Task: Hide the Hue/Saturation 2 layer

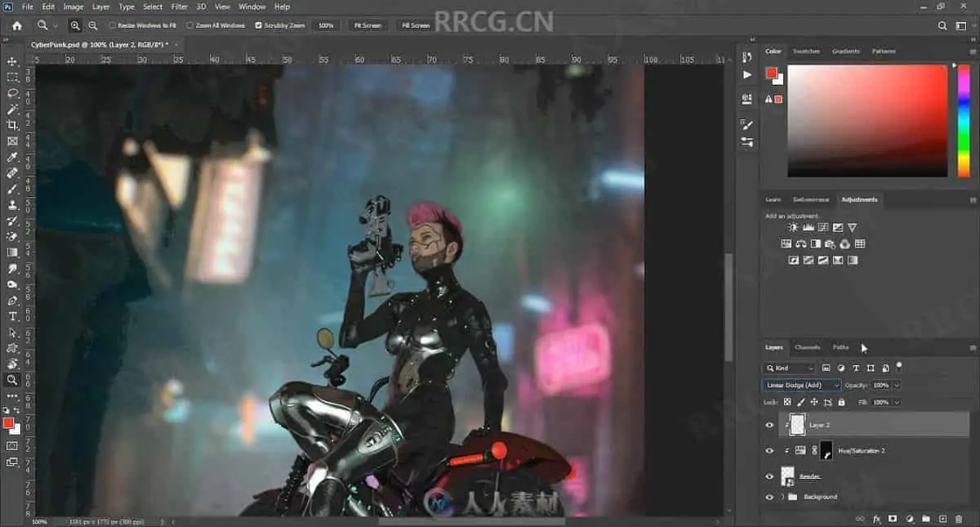Action: pos(769,450)
